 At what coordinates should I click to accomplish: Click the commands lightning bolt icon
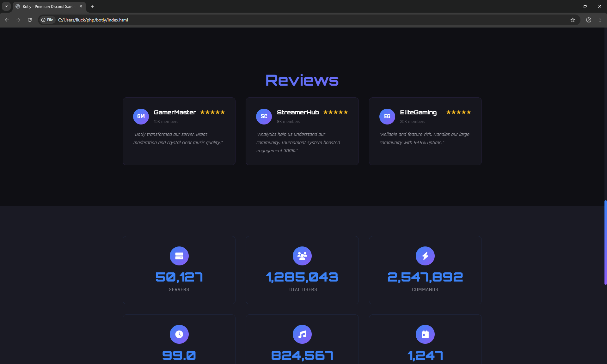(425, 256)
